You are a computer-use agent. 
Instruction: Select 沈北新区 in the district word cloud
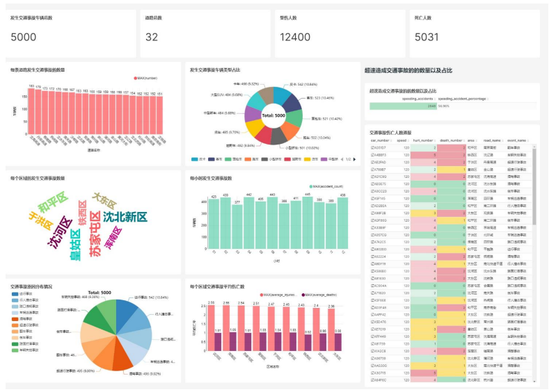coord(125,218)
